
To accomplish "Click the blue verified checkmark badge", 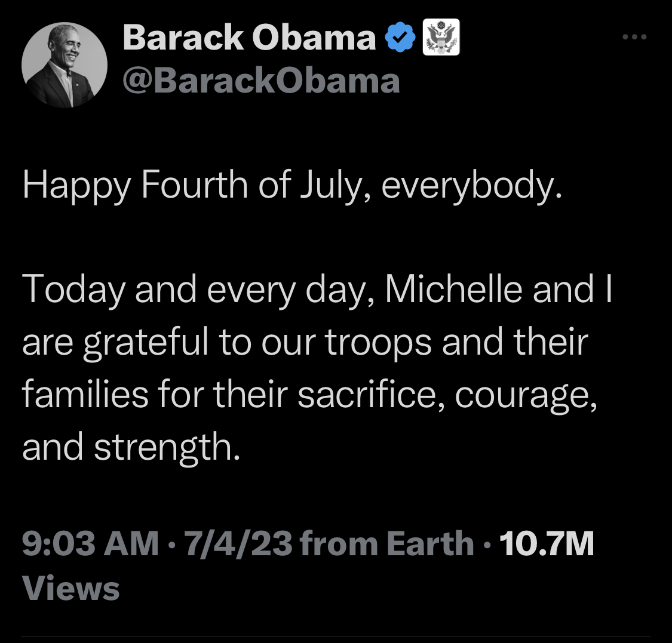I will tap(400, 38).
